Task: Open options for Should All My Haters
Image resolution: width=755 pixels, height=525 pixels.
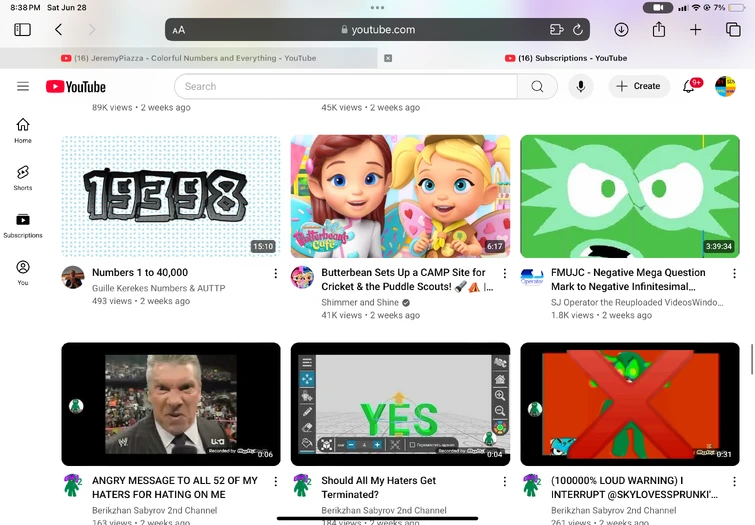Action: coord(505,482)
